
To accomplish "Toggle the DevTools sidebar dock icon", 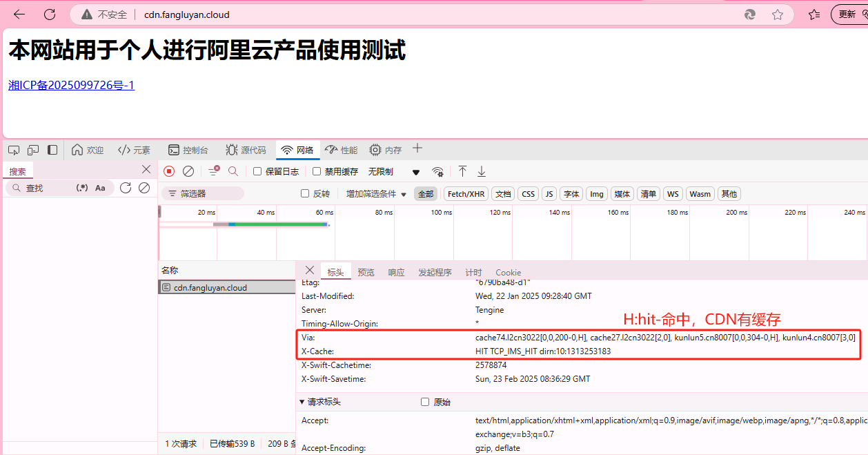I will click(x=52, y=150).
